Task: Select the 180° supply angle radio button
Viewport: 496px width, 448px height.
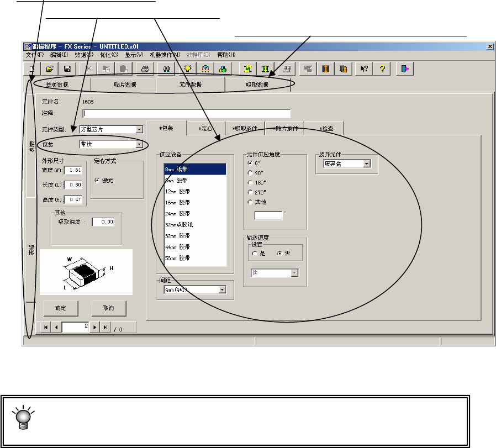Action: click(250, 182)
